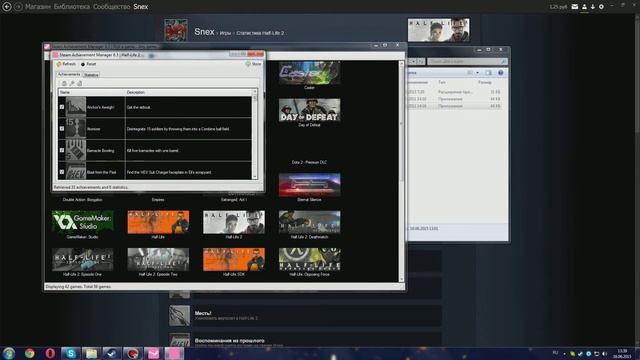Screen dimensions: 640x360
Task: Click the Steam inbox envelope icon
Action: (x=575, y=7)
